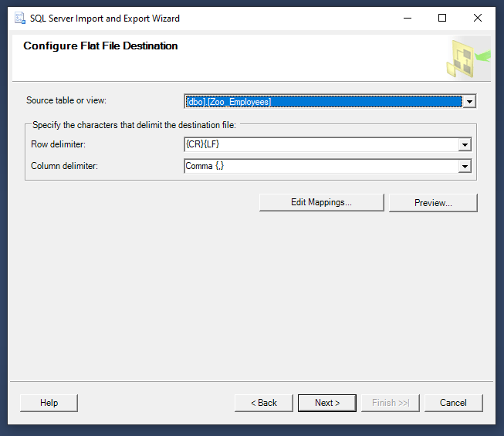The height and width of the screenshot is (436, 504).
Task: Click the 'Specify the characters that delimit' group label
Action: point(134,125)
